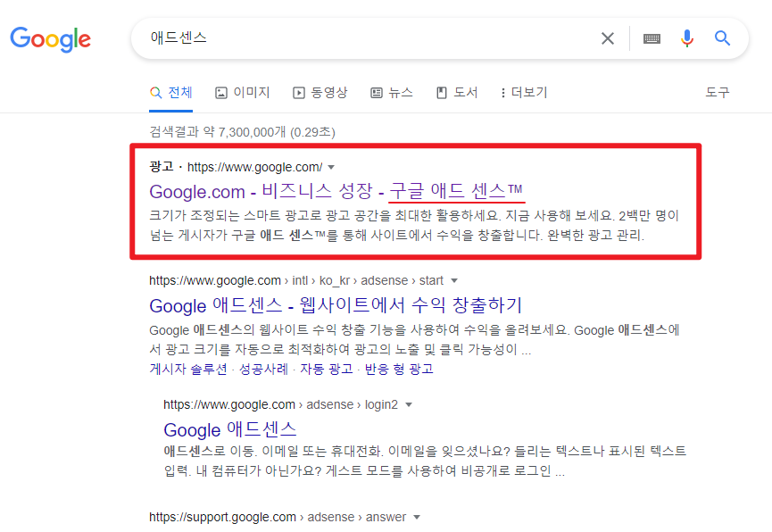The width and height of the screenshot is (772, 532).
Task: Click the 뉴스 tab newspaper icon
Action: click(377, 93)
